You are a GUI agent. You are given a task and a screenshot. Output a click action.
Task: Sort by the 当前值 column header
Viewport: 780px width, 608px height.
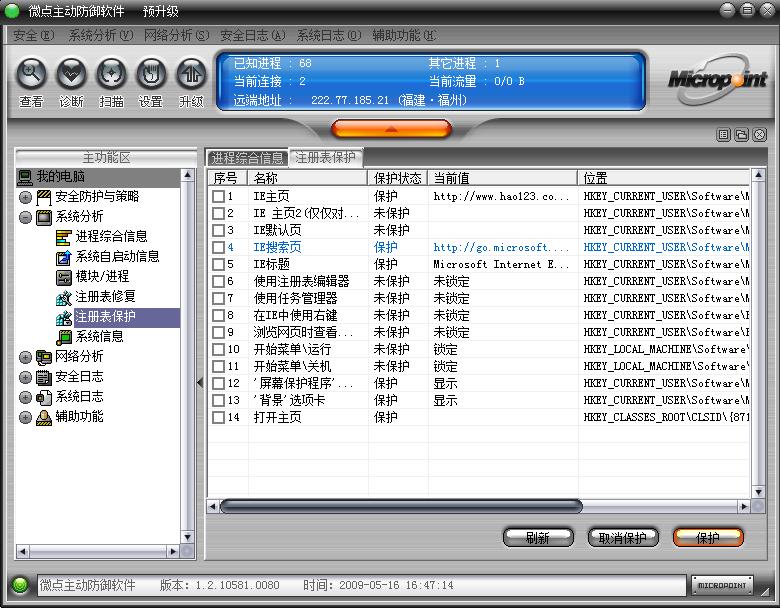tap(503, 178)
